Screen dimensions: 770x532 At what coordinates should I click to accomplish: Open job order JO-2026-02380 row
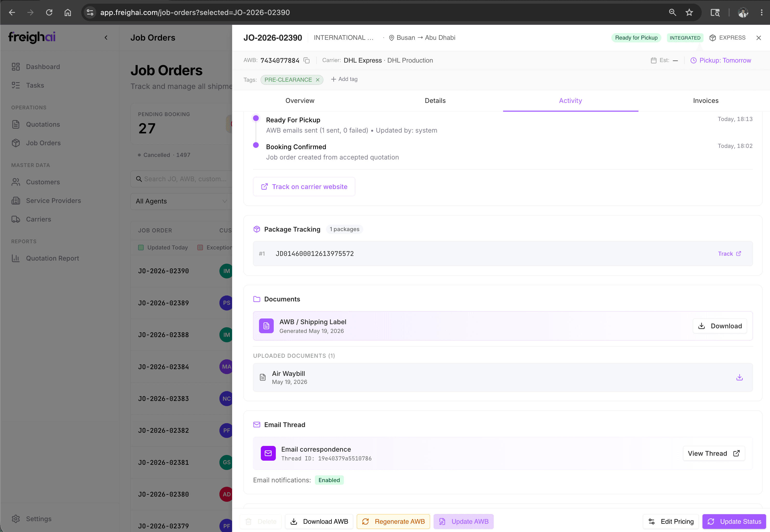tap(181, 494)
